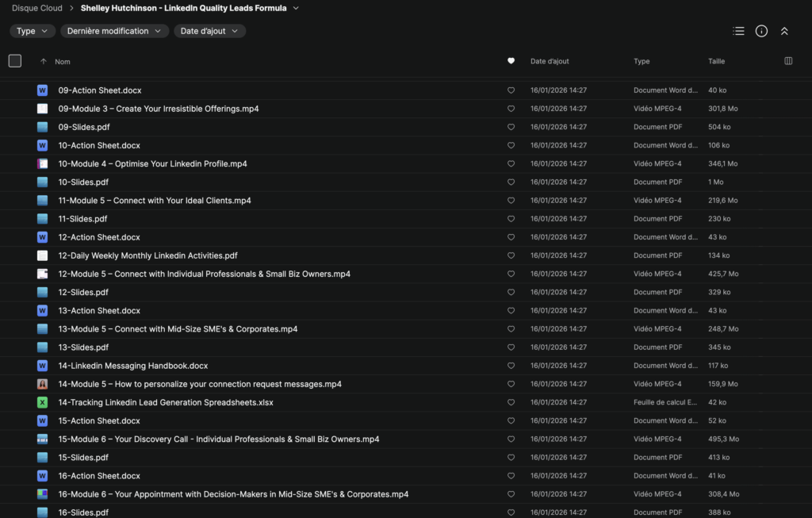Favorite 14-Linkedin Messaging Handbook.docx

coord(511,366)
